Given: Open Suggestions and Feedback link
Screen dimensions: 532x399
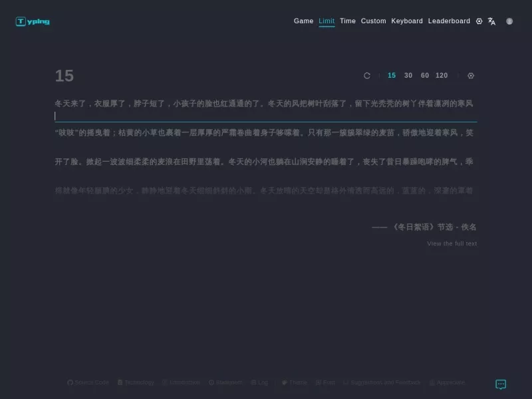Looking at the screenshot, I should pos(382,382).
